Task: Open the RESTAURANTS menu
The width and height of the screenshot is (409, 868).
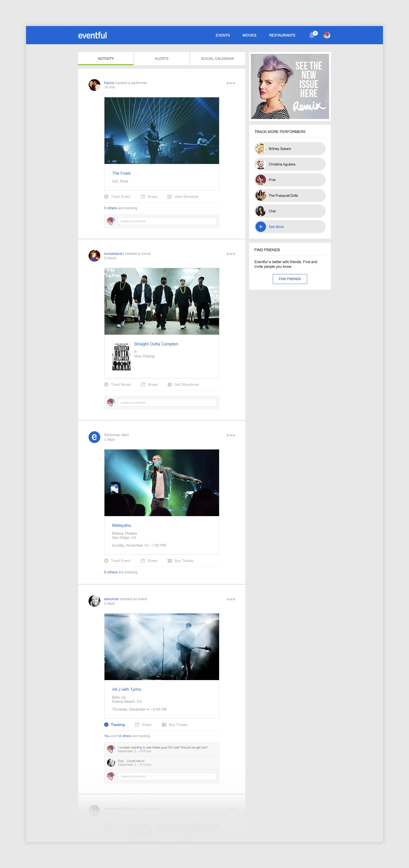Action: (282, 35)
